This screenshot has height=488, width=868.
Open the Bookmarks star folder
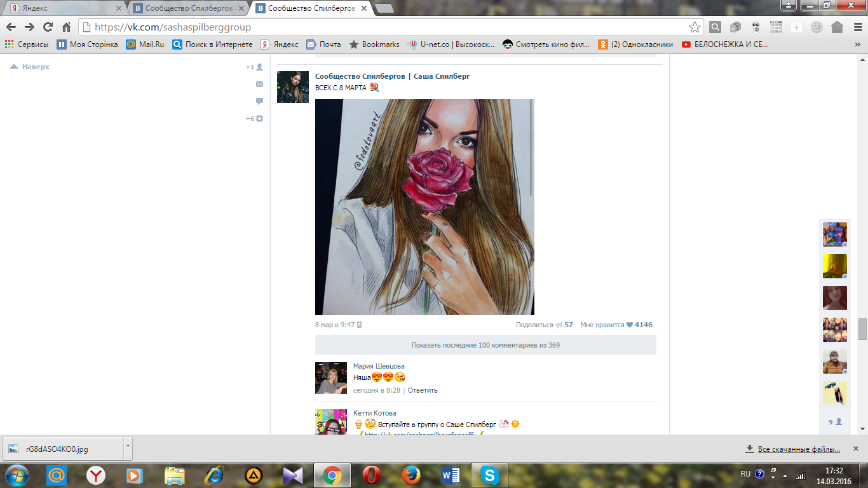374,44
